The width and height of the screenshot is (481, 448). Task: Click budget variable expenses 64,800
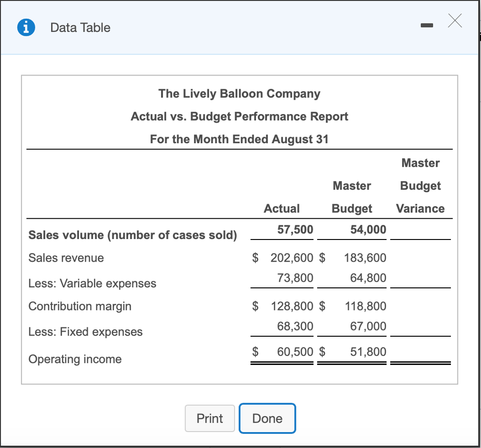(x=368, y=278)
